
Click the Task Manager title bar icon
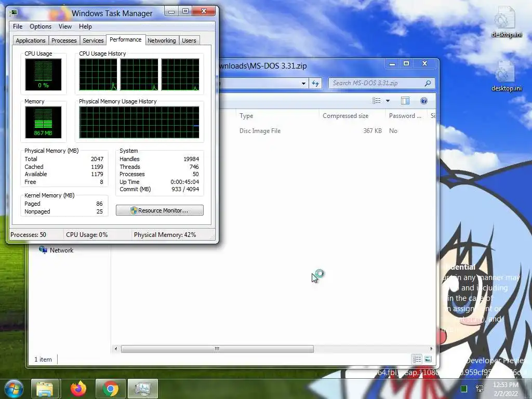[x=14, y=13]
